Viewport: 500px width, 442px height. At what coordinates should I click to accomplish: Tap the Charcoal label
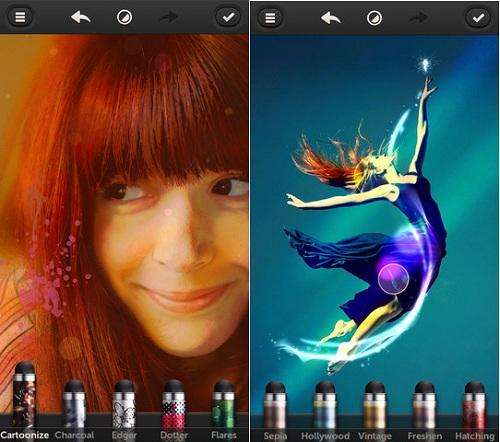[x=74, y=435]
